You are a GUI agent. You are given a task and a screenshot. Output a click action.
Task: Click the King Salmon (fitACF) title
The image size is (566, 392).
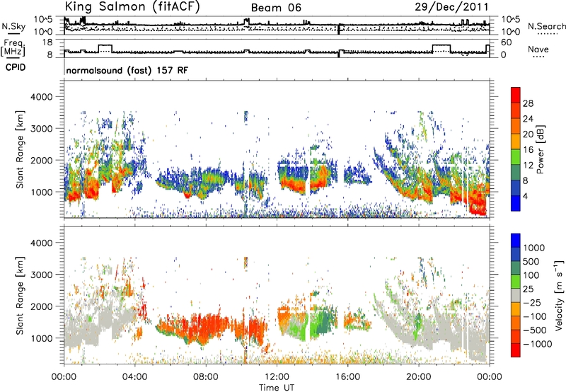coord(132,6)
